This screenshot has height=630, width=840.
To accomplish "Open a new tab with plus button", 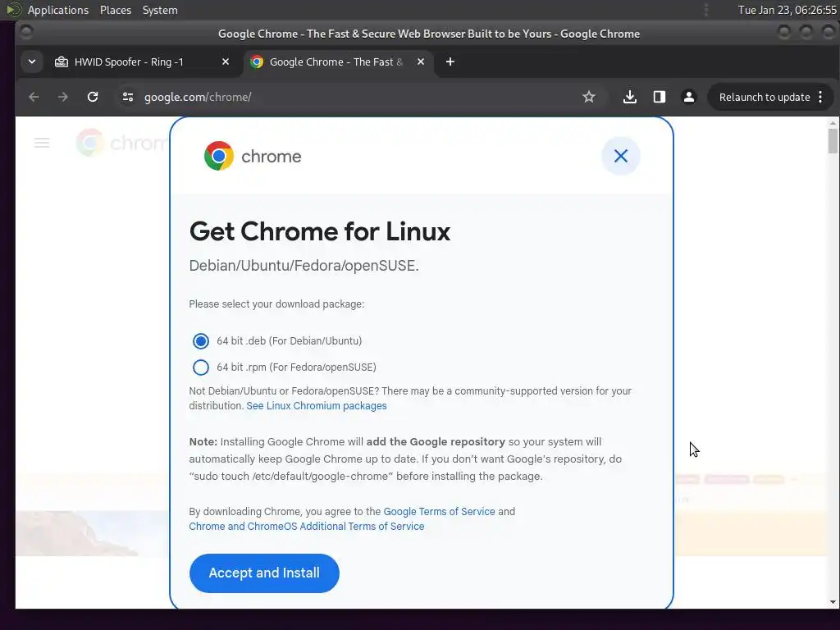I will 450,62.
